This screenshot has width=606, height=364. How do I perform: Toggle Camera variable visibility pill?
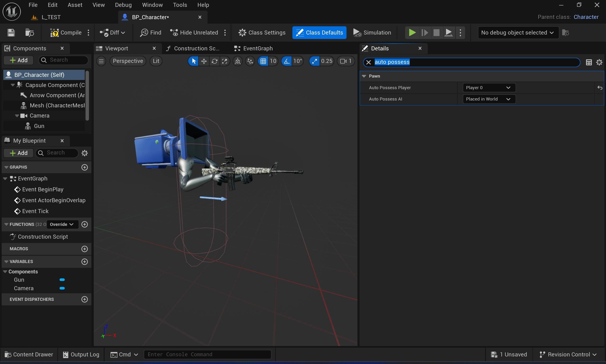click(x=62, y=289)
